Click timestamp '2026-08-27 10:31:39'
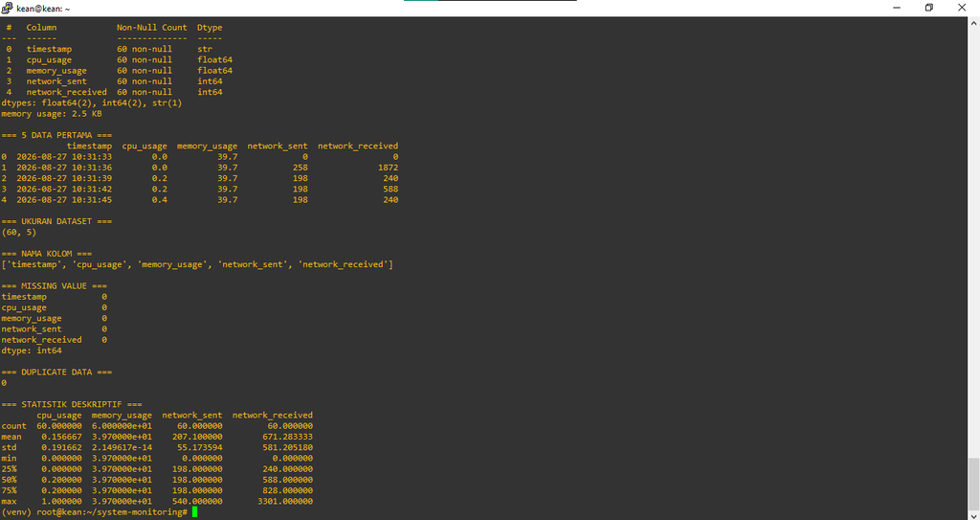Screen dimensions: 980x520 (x=64, y=178)
